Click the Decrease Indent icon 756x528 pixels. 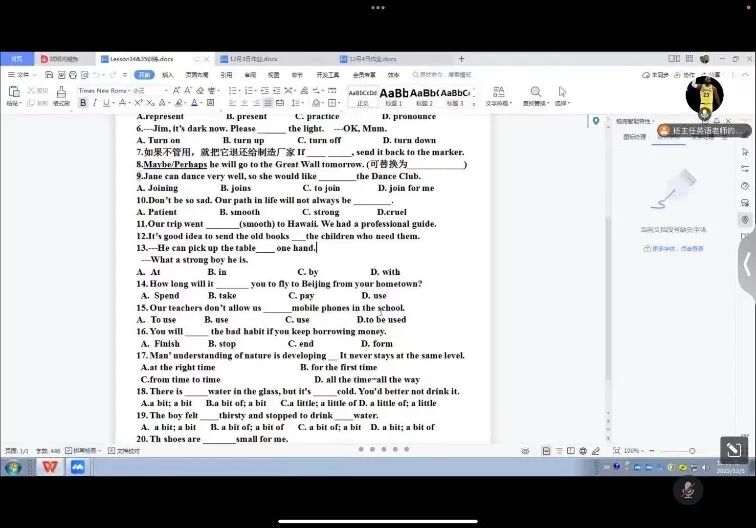265,90
